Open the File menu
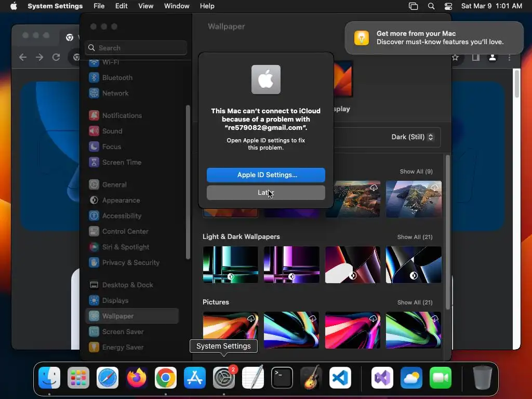The width and height of the screenshot is (532, 399). pos(99,6)
